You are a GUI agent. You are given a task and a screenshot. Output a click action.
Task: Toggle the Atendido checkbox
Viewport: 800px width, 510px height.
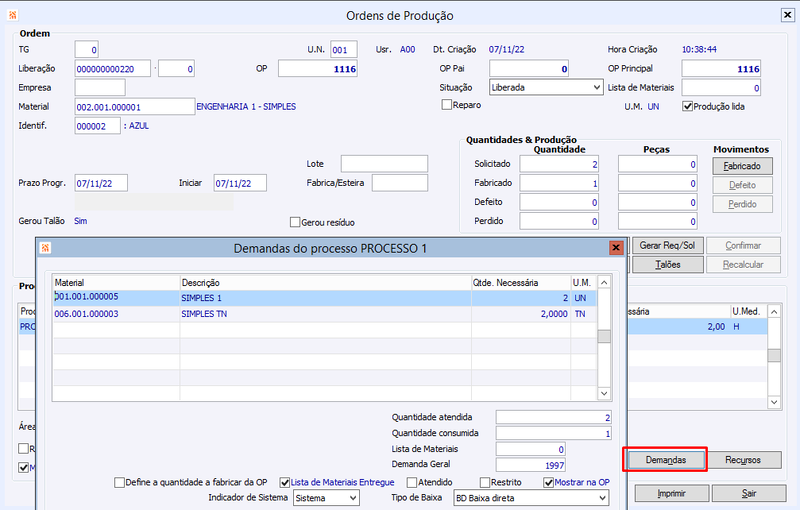[412, 482]
